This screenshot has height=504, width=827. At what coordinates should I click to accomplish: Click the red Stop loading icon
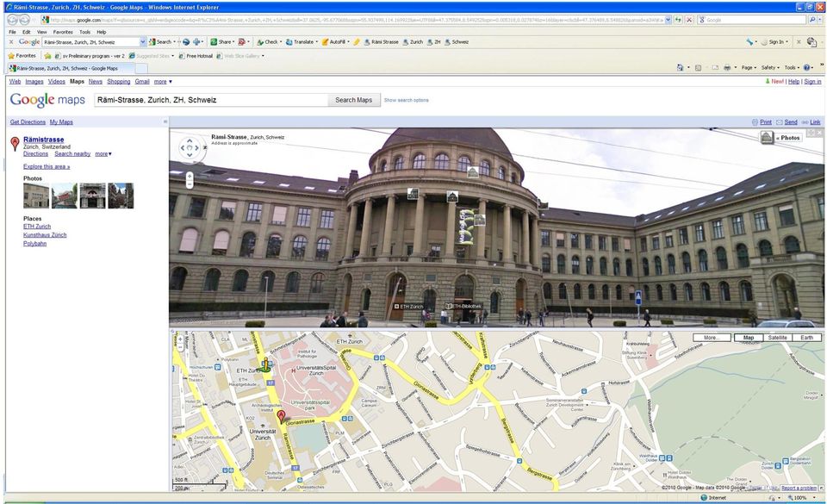(x=689, y=20)
